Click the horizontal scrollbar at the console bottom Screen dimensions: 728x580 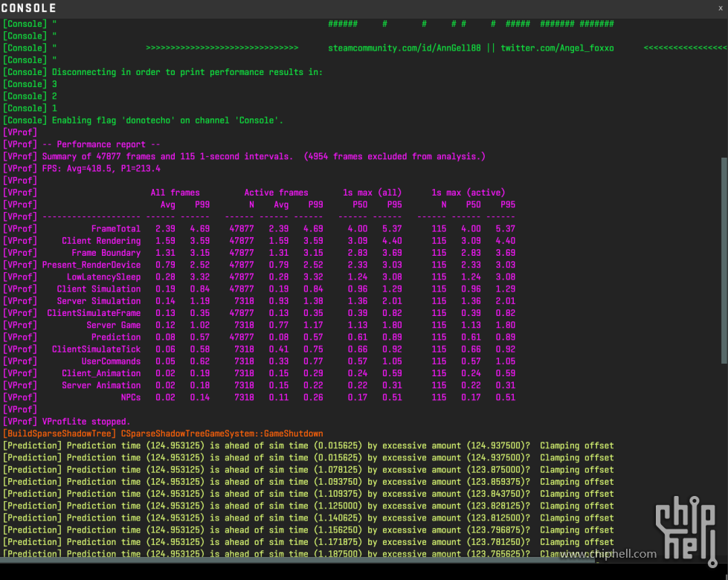(297, 560)
